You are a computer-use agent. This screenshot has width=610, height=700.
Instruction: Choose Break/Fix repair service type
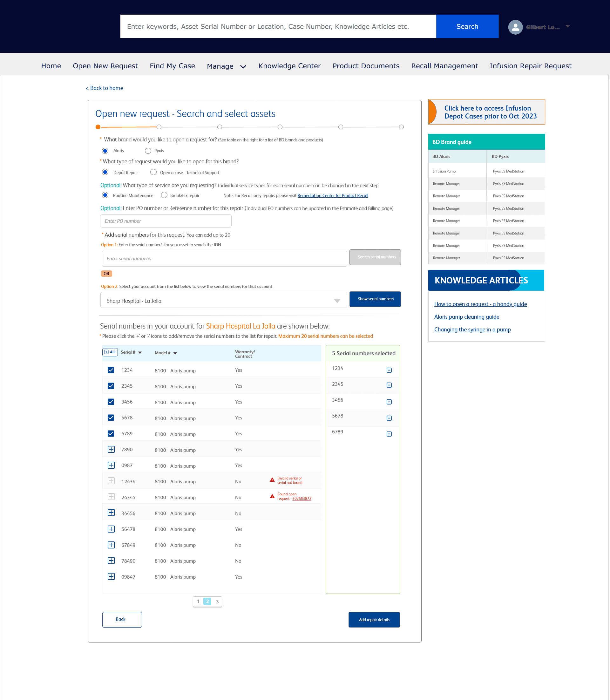(164, 195)
